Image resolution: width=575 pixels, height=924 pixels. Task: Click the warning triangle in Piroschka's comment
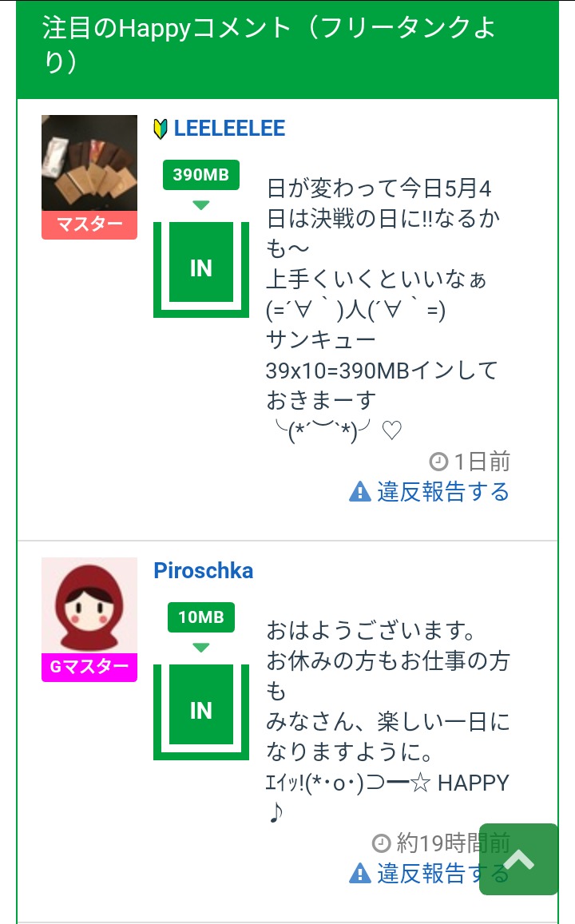[360, 873]
